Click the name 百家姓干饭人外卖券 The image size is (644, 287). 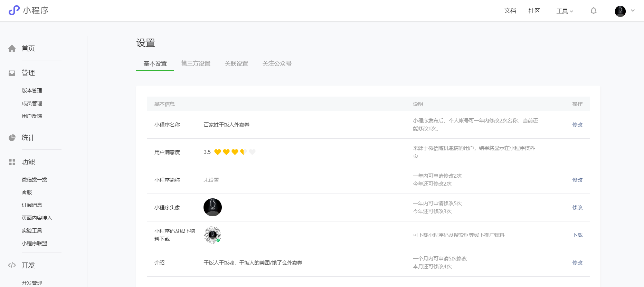click(227, 125)
